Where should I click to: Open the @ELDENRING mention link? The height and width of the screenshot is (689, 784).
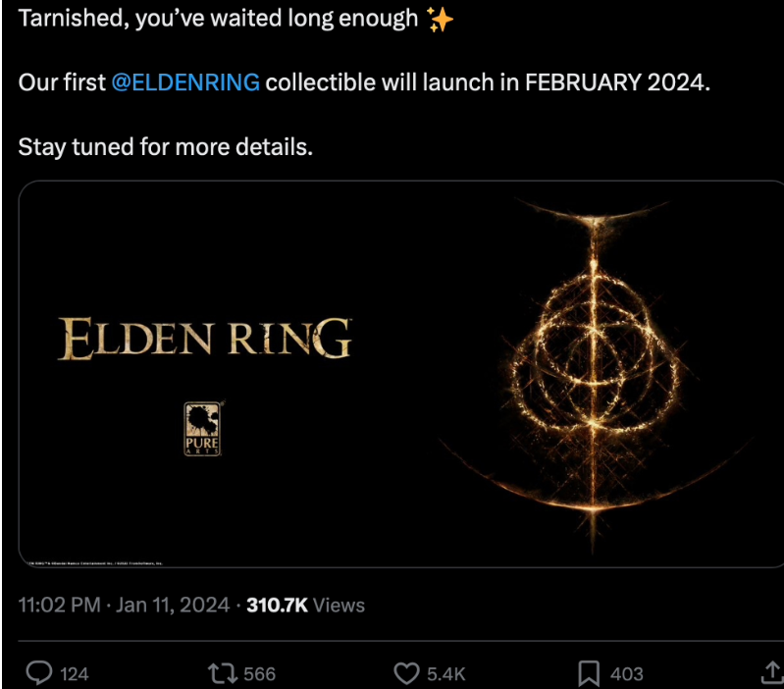[185, 82]
